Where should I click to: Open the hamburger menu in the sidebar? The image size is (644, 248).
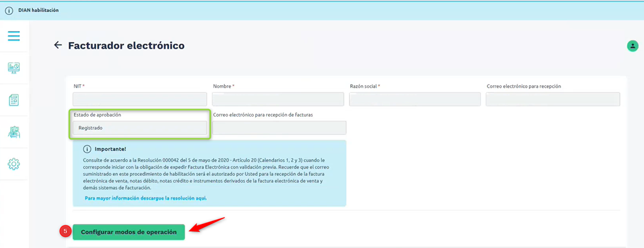point(14,36)
